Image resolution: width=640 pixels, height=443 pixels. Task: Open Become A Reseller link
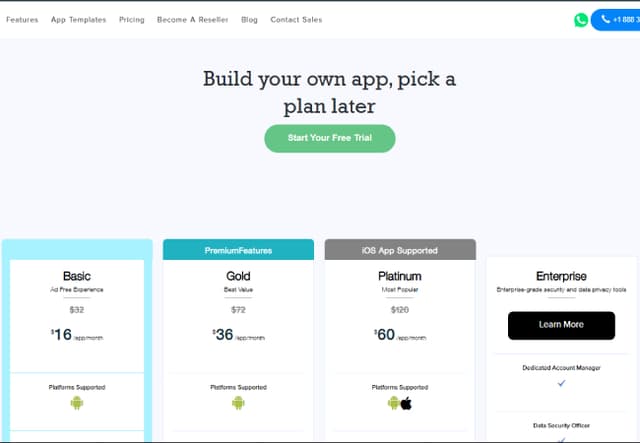tap(193, 20)
